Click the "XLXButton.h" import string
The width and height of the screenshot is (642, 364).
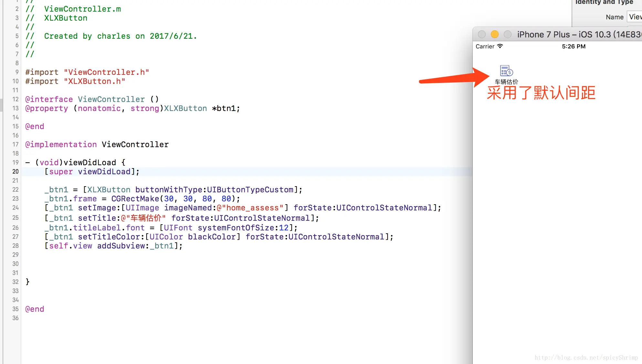click(x=94, y=81)
